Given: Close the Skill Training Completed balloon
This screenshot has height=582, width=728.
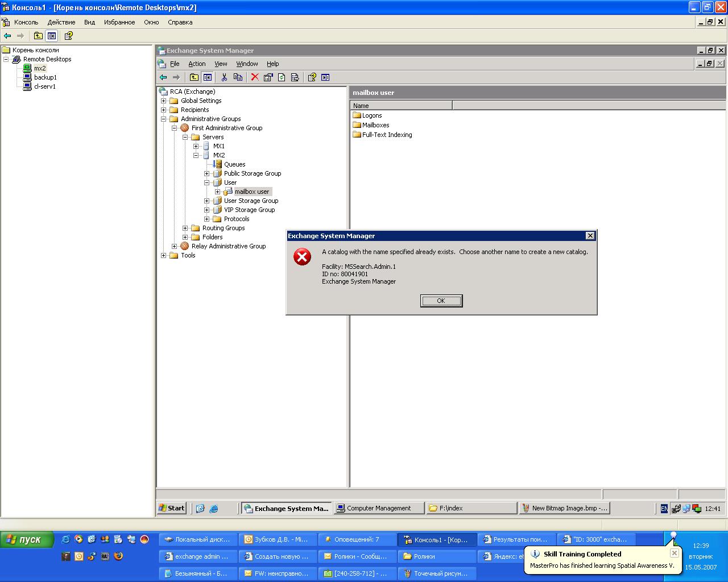Looking at the screenshot, I should coord(674,552).
